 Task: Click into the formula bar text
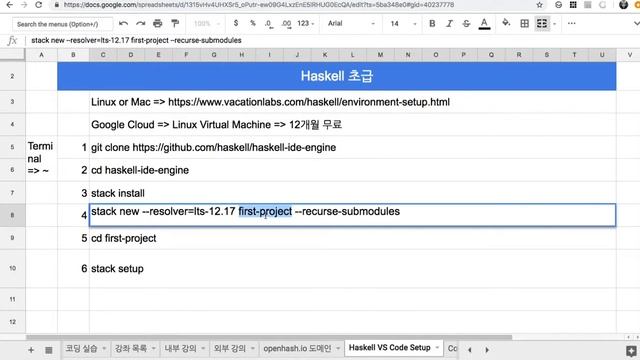[x=136, y=40]
